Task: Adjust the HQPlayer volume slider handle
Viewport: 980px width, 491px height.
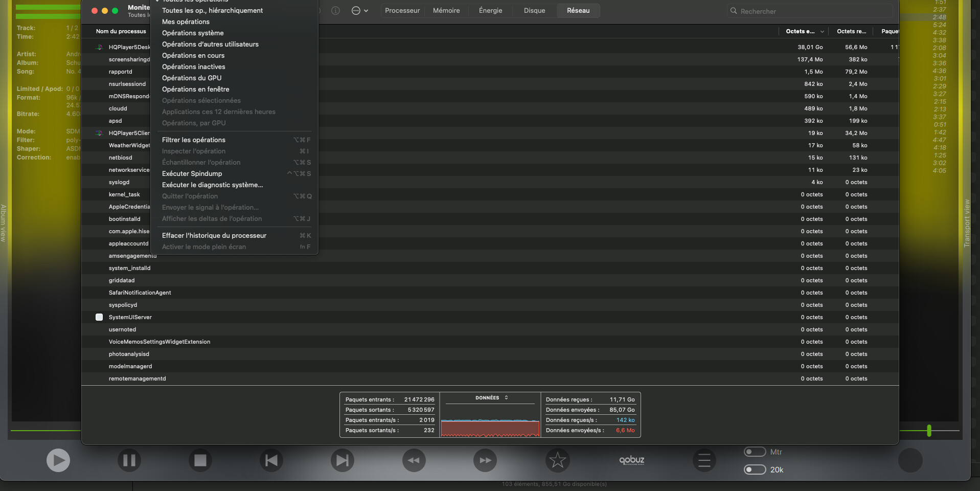Action: (x=929, y=431)
